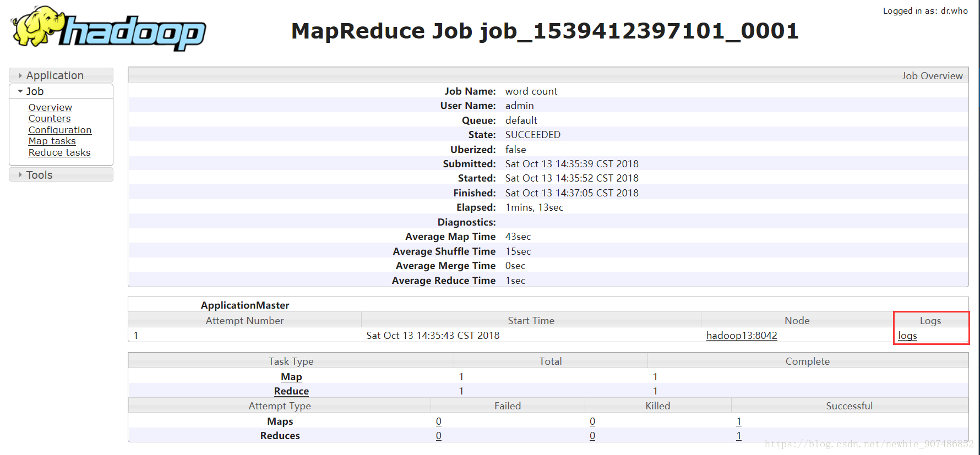980x455 pixels.
Task: Click the state value 'SUCCEEDED'
Action: (533, 135)
